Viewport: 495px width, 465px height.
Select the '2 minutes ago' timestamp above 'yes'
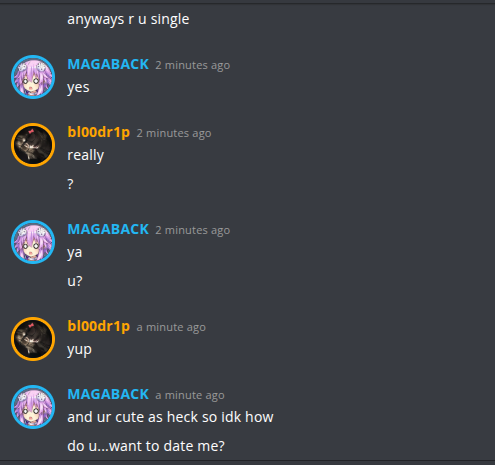(193, 65)
